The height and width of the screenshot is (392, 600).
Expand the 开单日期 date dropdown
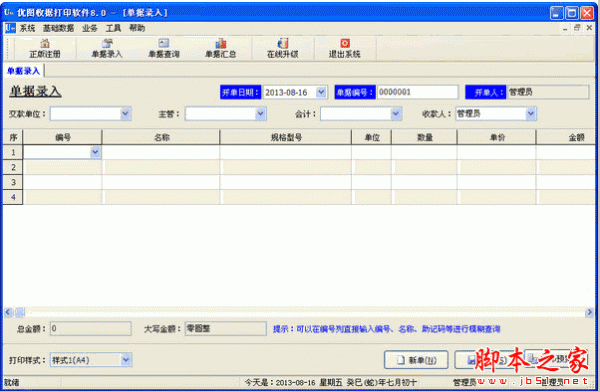click(321, 92)
